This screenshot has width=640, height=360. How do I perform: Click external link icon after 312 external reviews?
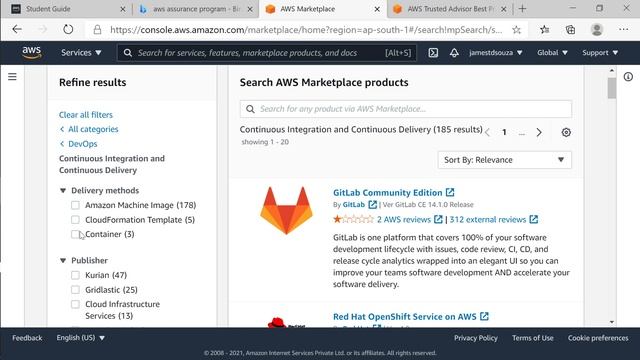click(x=533, y=220)
